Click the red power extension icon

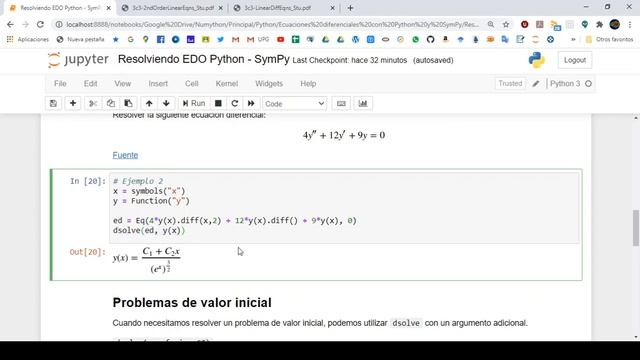point(524,24)
